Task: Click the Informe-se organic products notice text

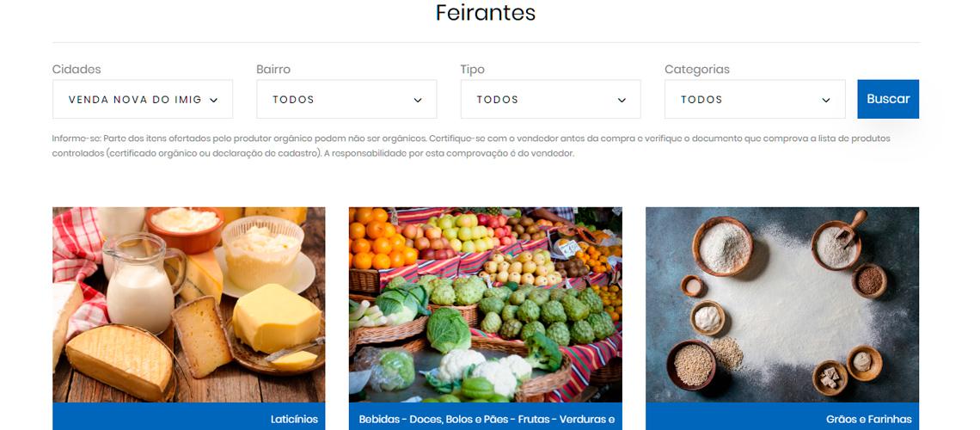Action: coord(471,145)
